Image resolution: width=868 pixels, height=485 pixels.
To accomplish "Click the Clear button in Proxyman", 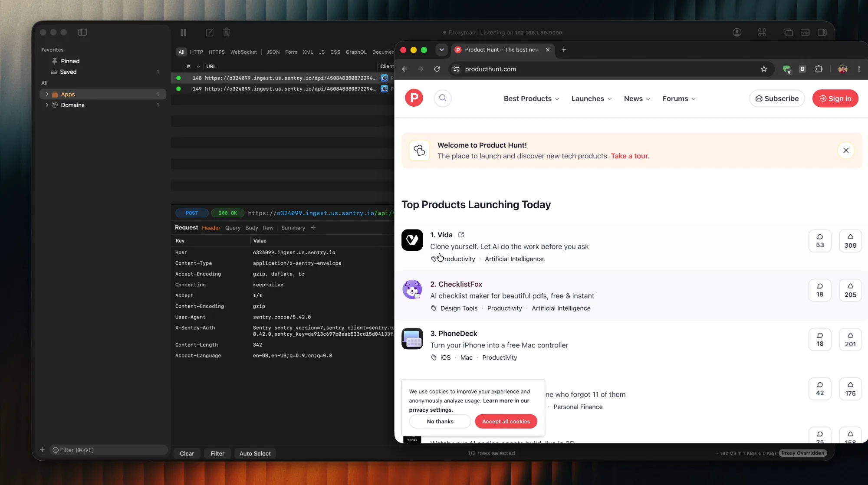I will tap(187, 453).
